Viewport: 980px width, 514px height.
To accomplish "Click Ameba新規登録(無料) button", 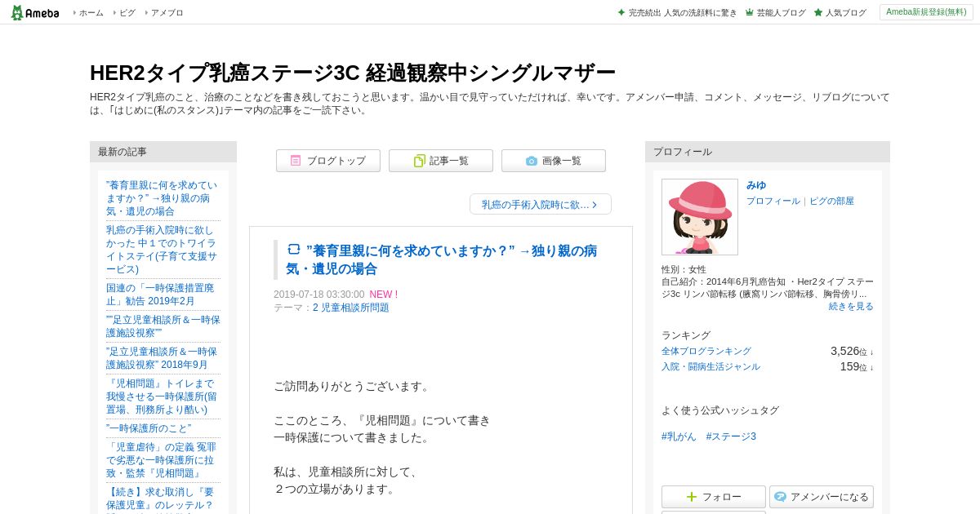I will pos(926,12).
